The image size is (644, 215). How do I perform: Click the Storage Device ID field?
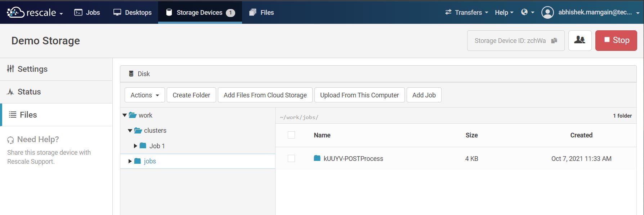pos(516,40)
